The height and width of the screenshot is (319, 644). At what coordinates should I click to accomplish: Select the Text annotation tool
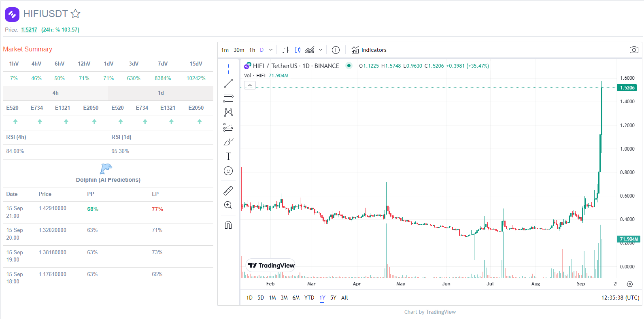228,156
